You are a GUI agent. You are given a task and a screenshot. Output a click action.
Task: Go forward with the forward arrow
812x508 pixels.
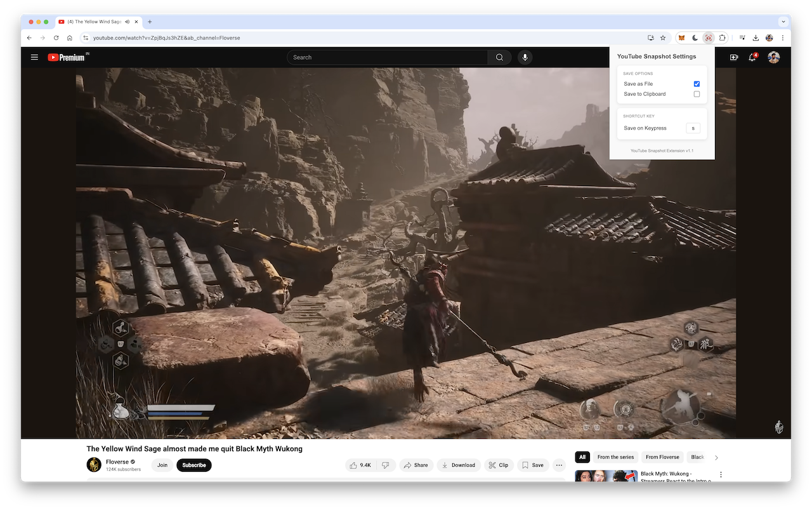[43, 38]
